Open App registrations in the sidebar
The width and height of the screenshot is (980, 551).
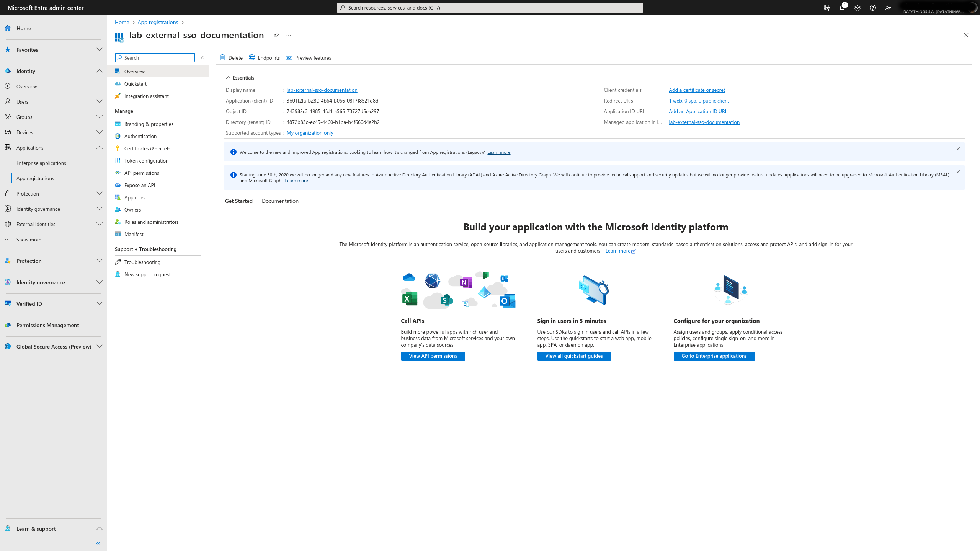click(35, 178)
